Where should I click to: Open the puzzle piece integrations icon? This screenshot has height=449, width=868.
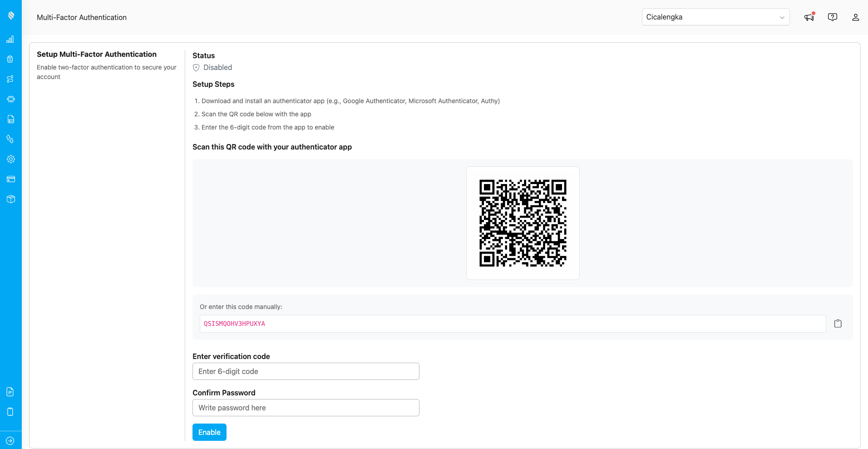[x=11, y=99]
